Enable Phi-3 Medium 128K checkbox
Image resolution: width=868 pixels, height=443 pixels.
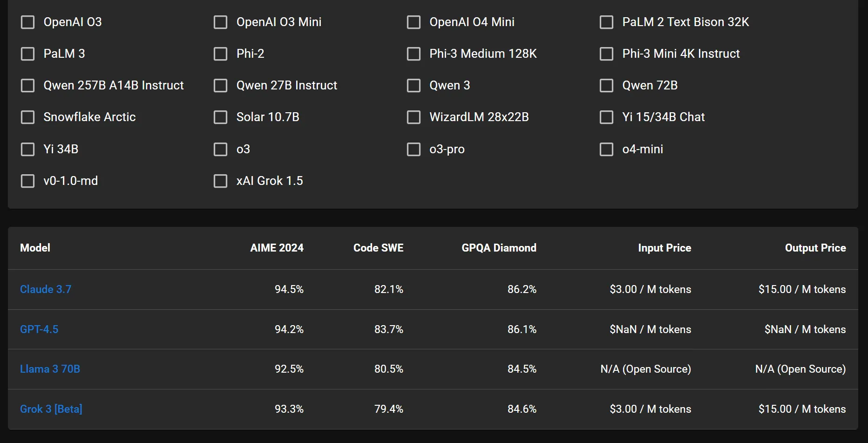pos(414,54)
